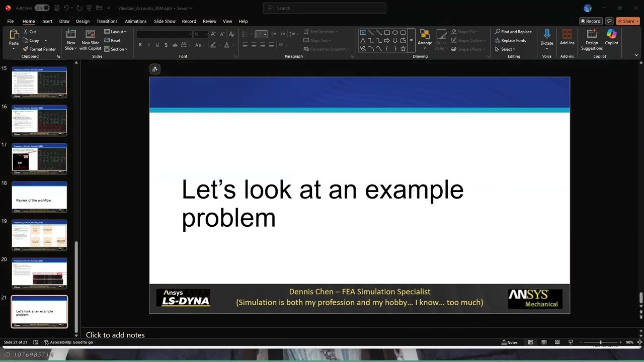Viewport: 644px width, 362px height.
Task: Click the Record button
Action: (x=590, y=21)
